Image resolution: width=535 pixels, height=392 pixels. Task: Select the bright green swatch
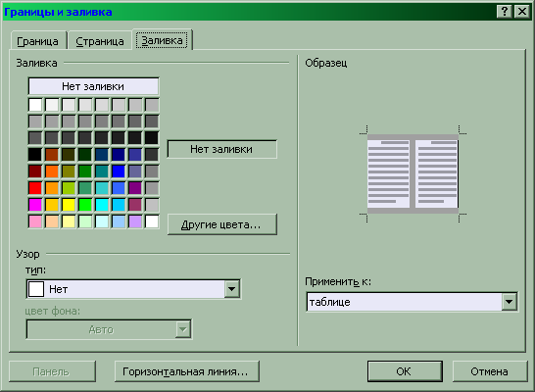pos(85,205)
